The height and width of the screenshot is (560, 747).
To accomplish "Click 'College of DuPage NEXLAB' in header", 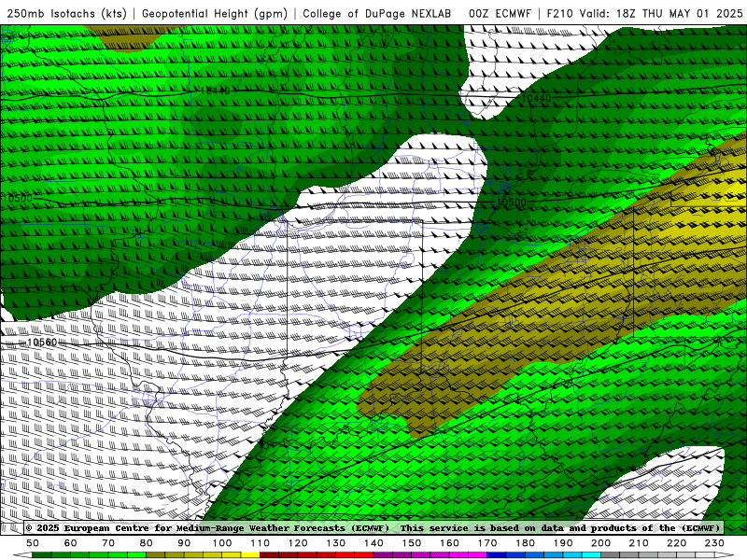I will 377,13.
